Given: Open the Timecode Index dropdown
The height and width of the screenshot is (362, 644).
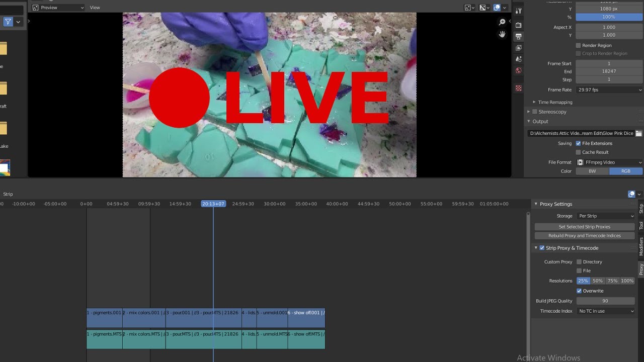Looking at the screenshot, I should [606, 311].
